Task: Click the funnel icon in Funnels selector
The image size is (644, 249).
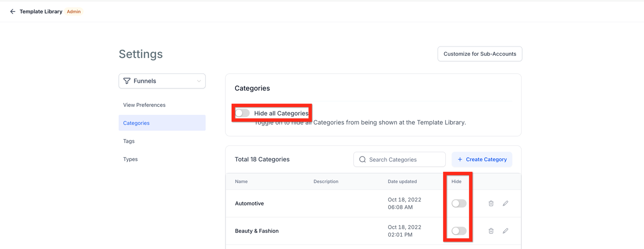Action: [127, 81]
